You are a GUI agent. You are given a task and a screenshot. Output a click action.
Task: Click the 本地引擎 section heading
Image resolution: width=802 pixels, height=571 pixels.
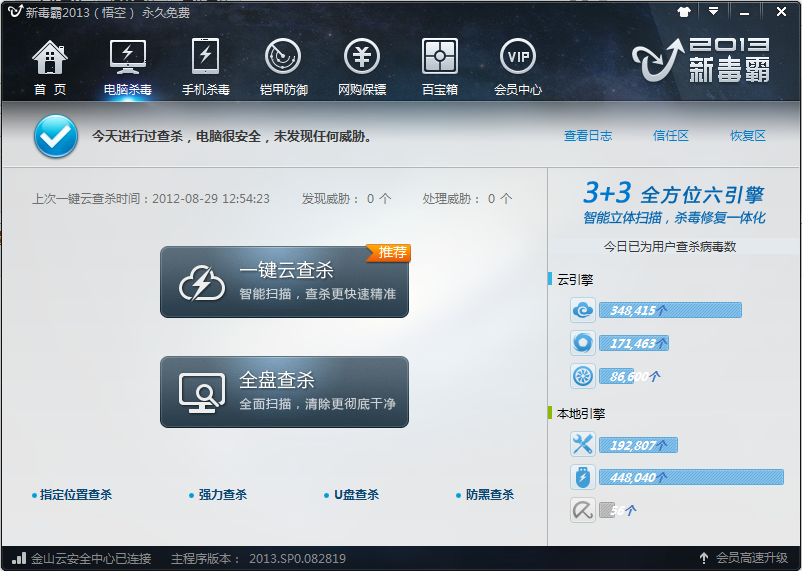point(581,413)
